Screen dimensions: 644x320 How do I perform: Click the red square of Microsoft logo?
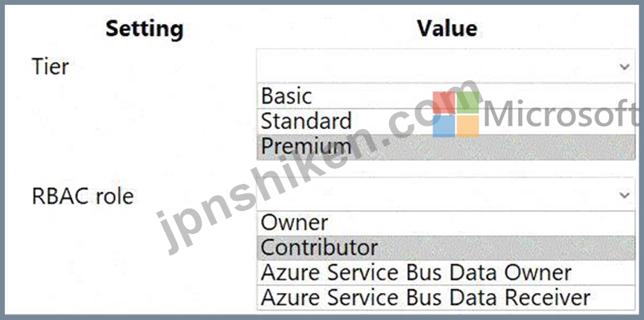(x=444, y=103)
